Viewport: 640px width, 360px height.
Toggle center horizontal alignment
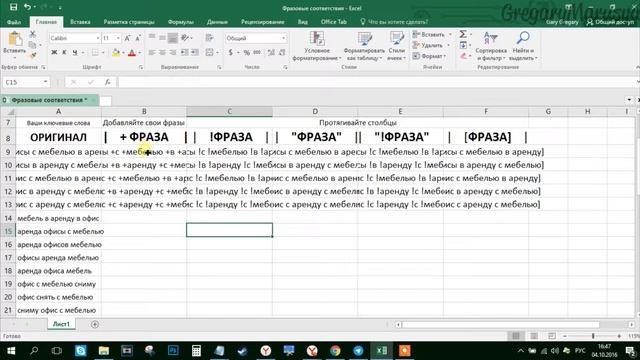point(162,52)
